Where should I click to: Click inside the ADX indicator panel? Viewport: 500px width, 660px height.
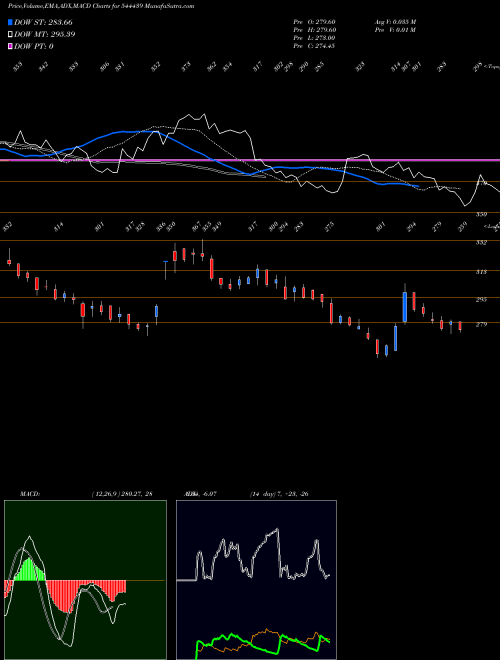(256, 580)
